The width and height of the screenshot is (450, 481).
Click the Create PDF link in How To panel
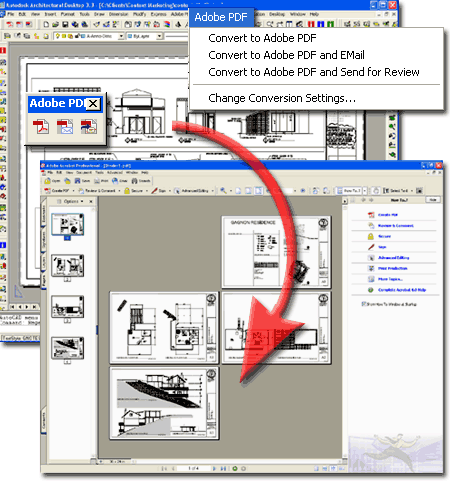(x=388, y=215)
